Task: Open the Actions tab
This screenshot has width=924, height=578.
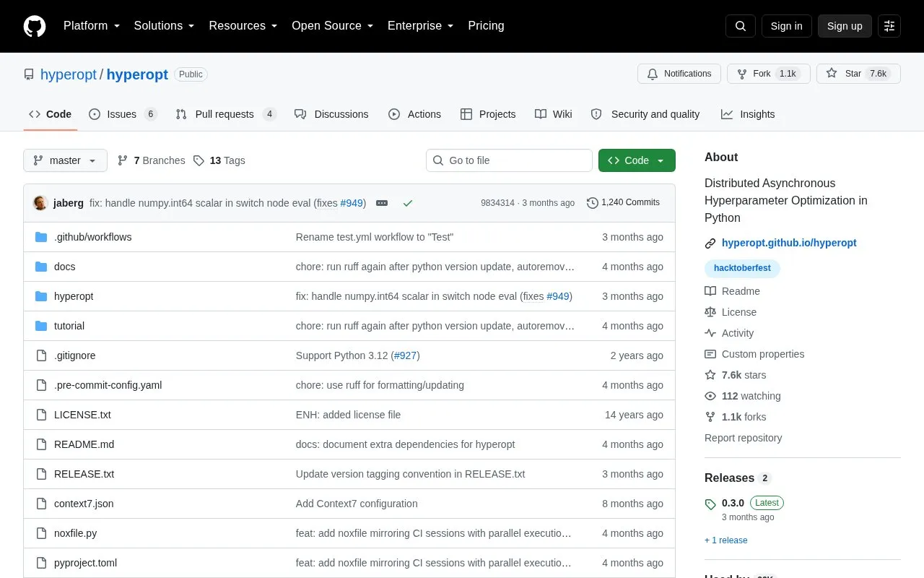Action: [x=414, y=114]
